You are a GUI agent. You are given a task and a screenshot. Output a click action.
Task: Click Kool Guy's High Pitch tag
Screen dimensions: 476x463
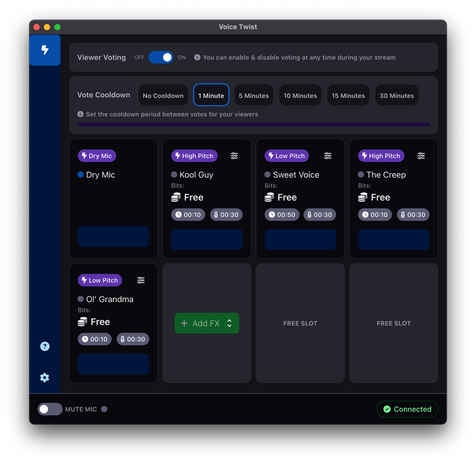194,156
